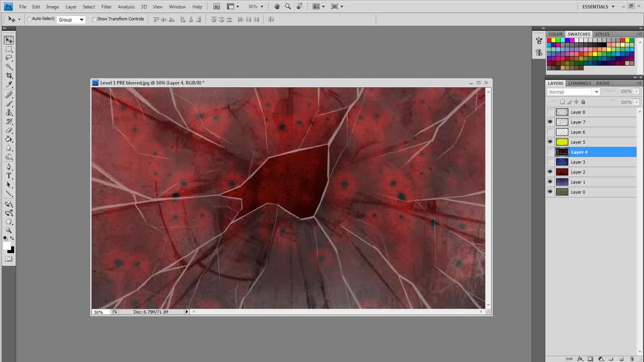Select the Hand tool in the toolbox

[9, 222]
